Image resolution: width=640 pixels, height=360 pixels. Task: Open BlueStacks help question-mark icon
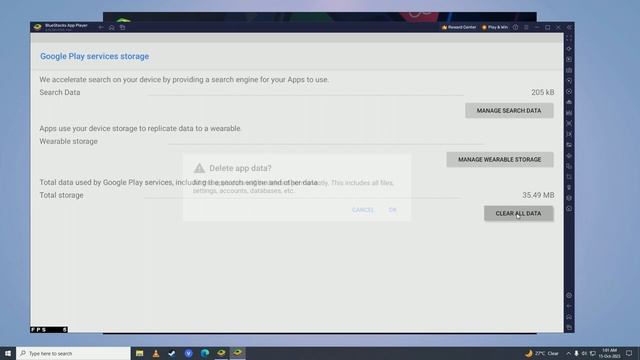click(x=516, y=27)
